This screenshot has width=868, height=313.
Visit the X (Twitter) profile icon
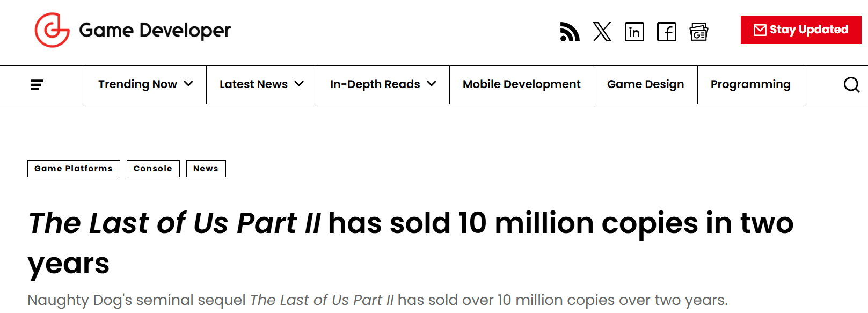[x=602, y=32]
